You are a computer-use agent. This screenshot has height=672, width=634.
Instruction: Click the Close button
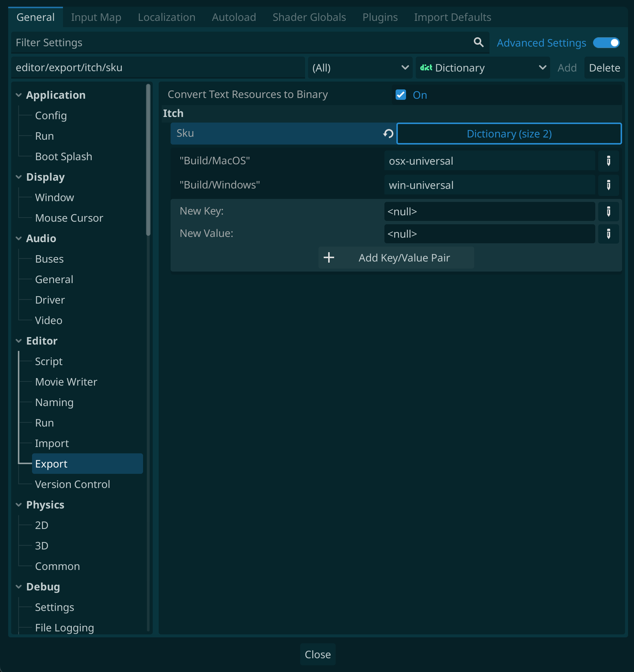pyautogui.click(x=317, y=654)
